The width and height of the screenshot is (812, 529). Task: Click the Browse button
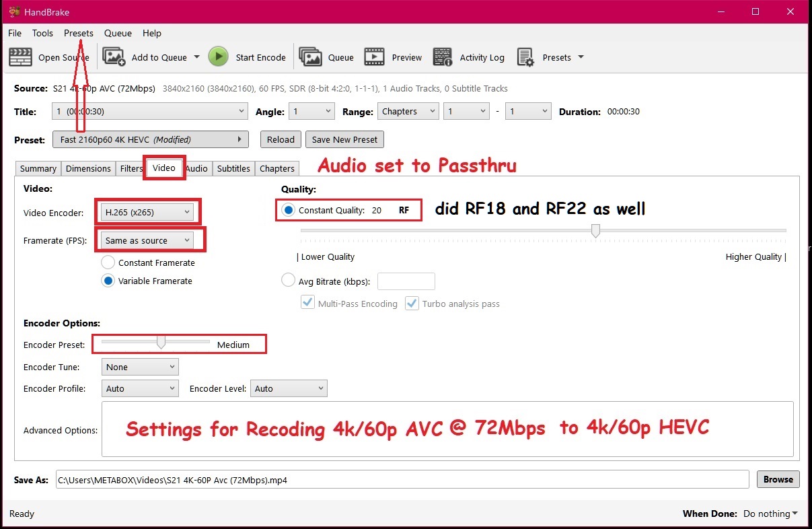[x=778, y=479]
